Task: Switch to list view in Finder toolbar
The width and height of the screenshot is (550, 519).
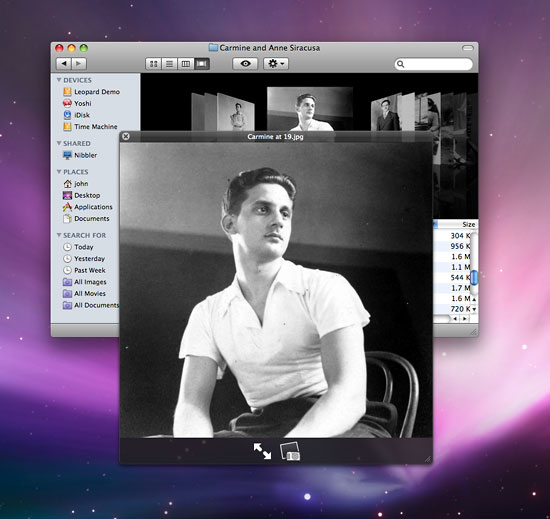Action: pos(169,63)
